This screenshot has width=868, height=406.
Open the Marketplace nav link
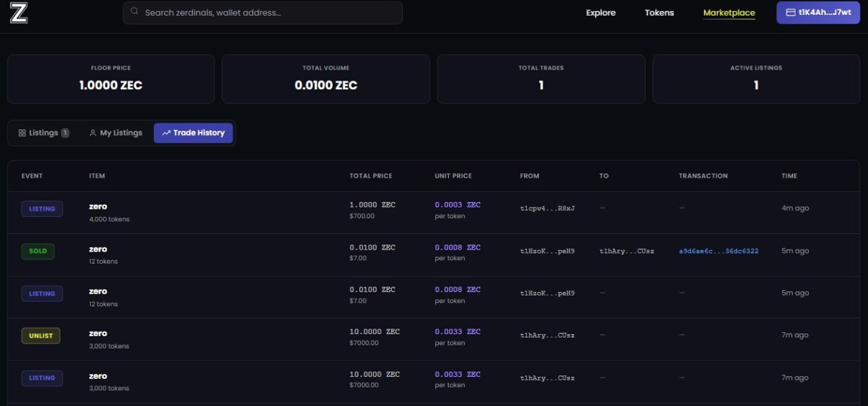(729, 13)
